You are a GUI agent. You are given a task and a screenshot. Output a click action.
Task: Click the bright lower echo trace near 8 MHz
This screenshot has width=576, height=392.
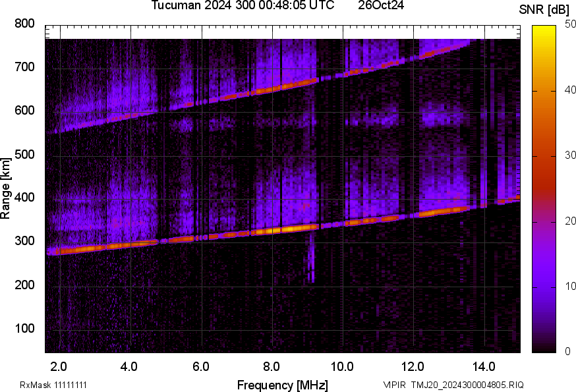click(x=272, y=231)
